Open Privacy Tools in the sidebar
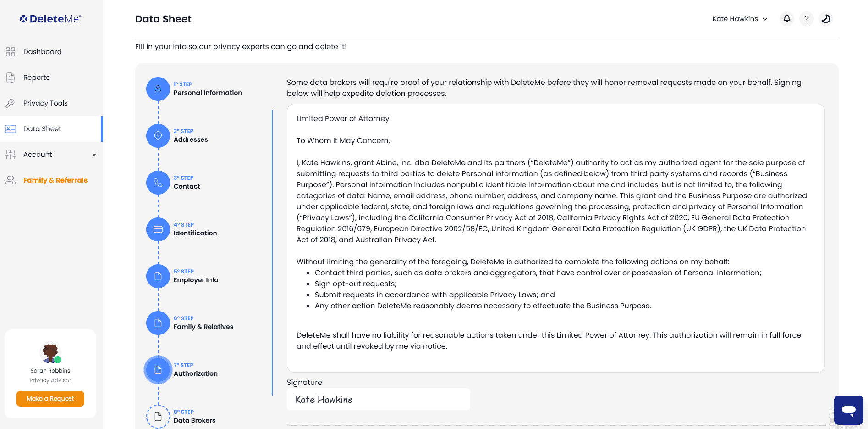This screenshot has width=868, height=429. 45,103
